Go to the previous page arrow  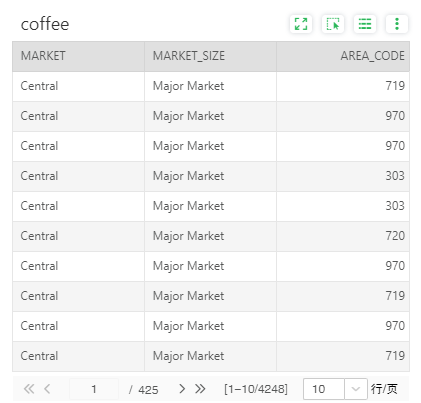(x=47, y=389)
